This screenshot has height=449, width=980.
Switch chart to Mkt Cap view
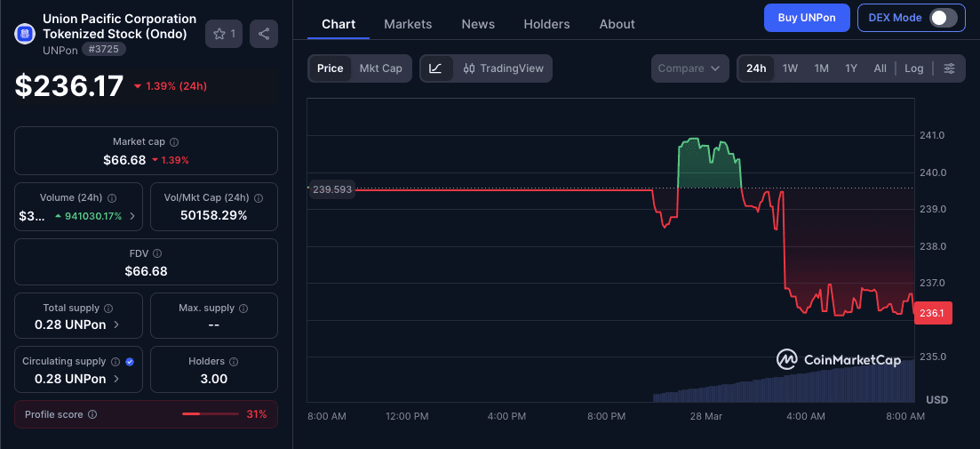380,68
